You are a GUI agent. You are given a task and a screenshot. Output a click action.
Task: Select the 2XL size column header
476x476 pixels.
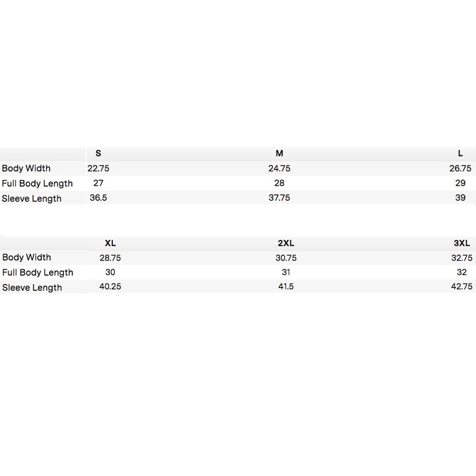tap(286, 243)
